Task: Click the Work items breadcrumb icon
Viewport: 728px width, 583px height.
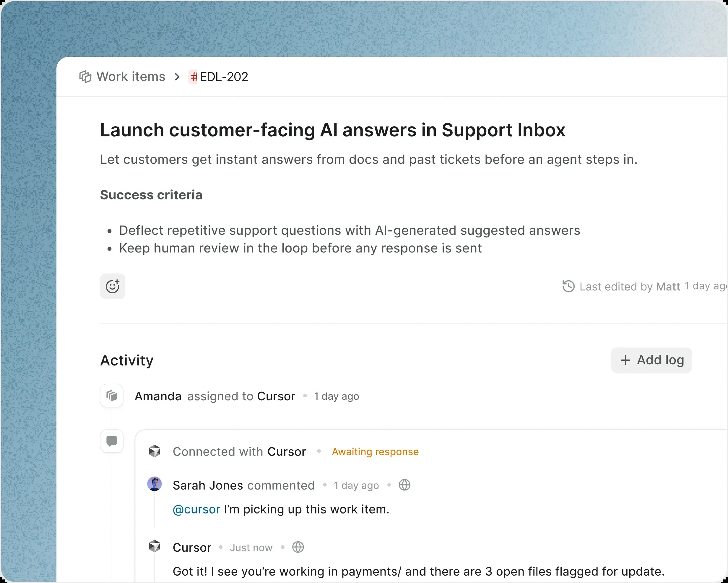Action: [x=85, y=77]
